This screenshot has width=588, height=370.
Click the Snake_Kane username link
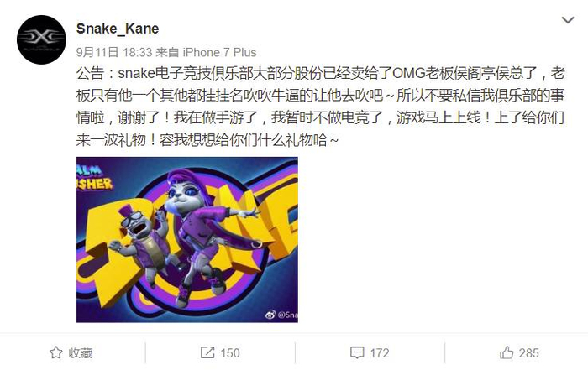click(x=118, y=29)
